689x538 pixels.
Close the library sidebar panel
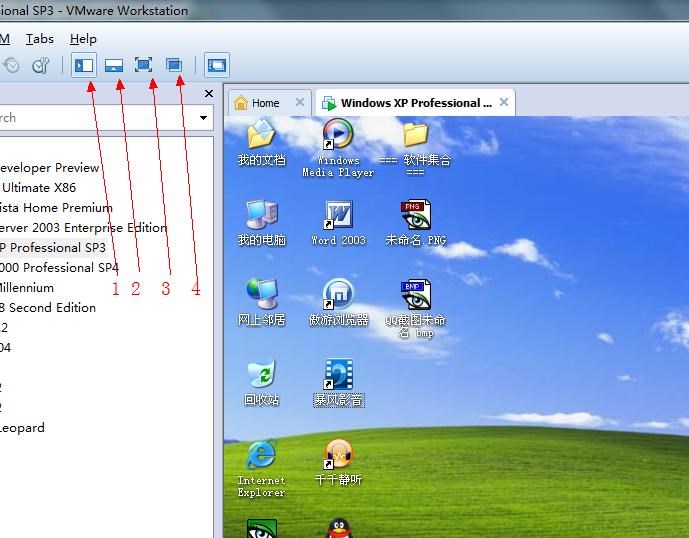pyautogui.click(x=209, y=93)
